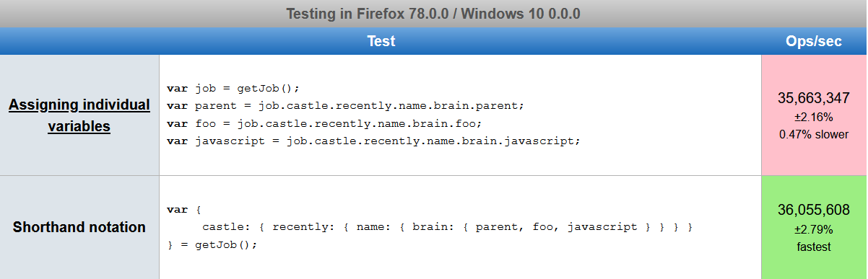868x279 pixels.
Task: Click the 'var parent = job.castle...' code line
Action: (x=345, y=105)
